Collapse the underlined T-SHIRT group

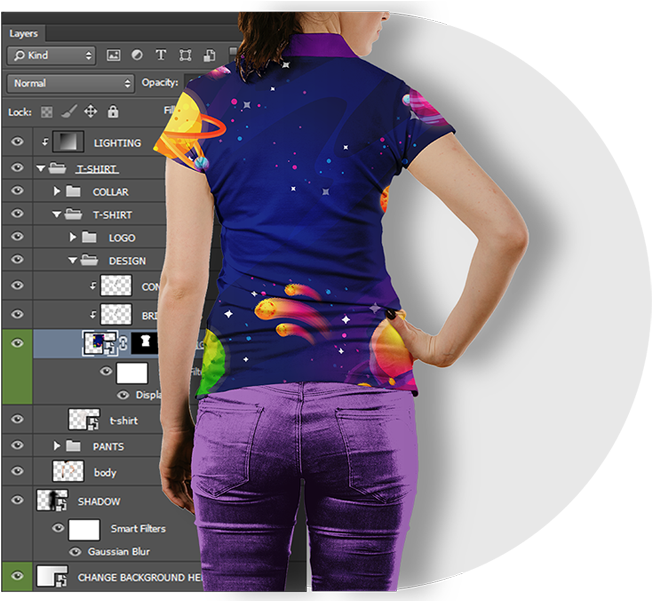coord(40,168)
